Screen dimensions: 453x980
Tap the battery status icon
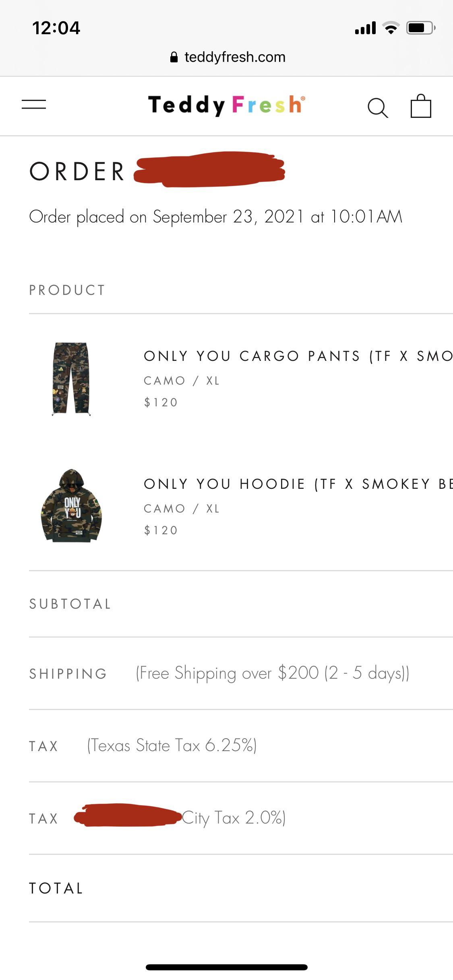tap(420, 28)
